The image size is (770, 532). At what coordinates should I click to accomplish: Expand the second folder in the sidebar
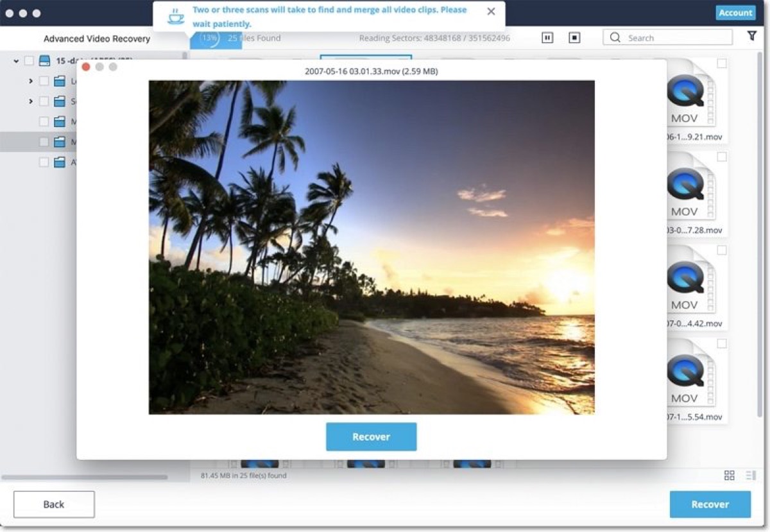point(30,101)
